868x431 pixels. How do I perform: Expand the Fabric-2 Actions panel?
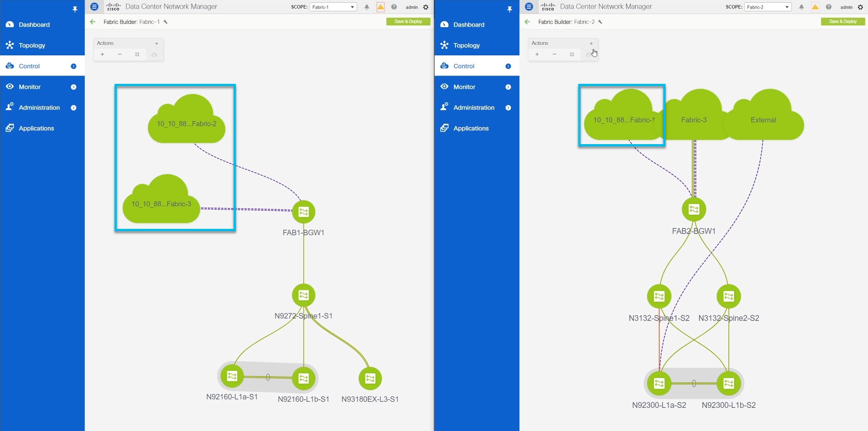[x=591, y=44]
